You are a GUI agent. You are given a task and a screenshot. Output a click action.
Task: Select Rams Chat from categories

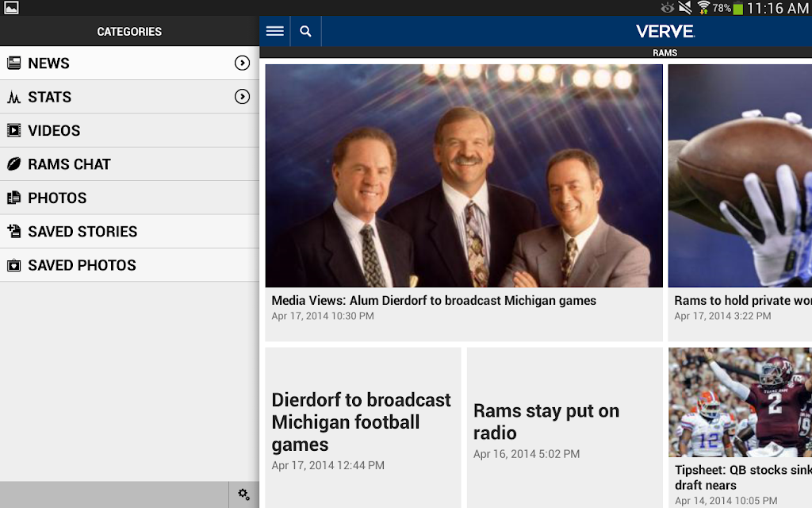point(69,164)
